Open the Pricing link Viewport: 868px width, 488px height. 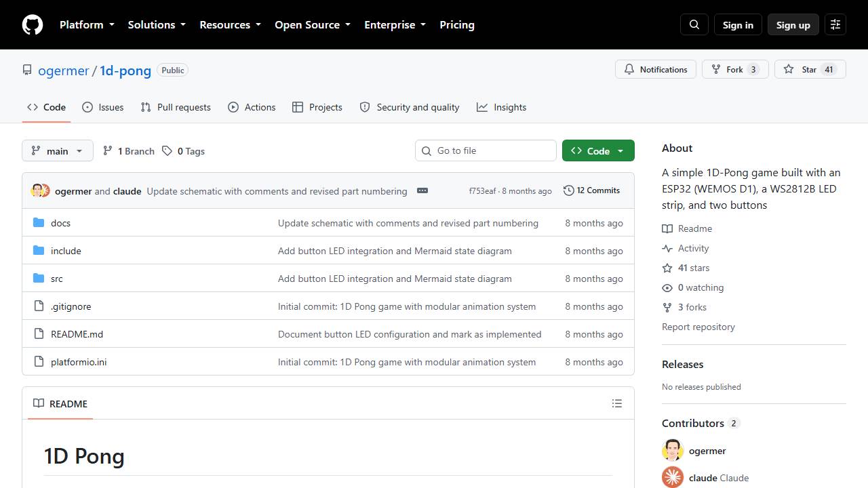(x=457, y=25)
